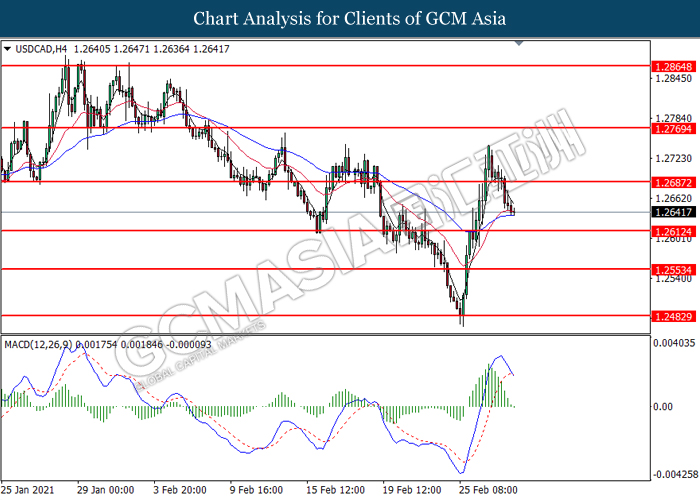Click the triangle beside the USDCAD,H4 label
This screenshot has width=700, height=500.
[8, 49]
